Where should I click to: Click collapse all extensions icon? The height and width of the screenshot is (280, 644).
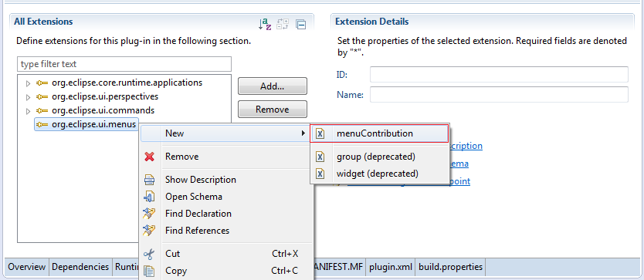(x=301, y=25)
